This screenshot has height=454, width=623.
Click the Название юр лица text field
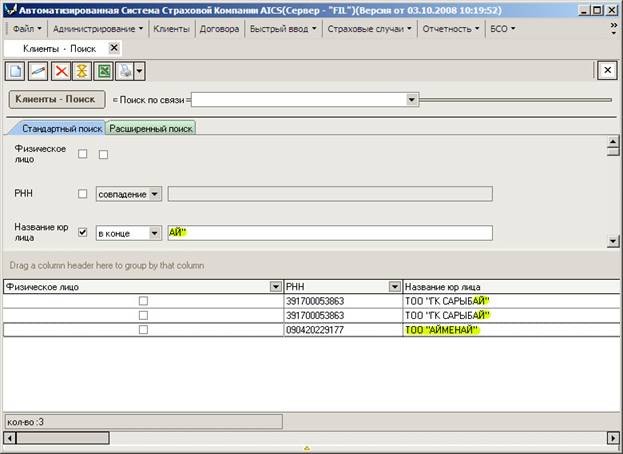pyautogui.click(x=330, y=233)
